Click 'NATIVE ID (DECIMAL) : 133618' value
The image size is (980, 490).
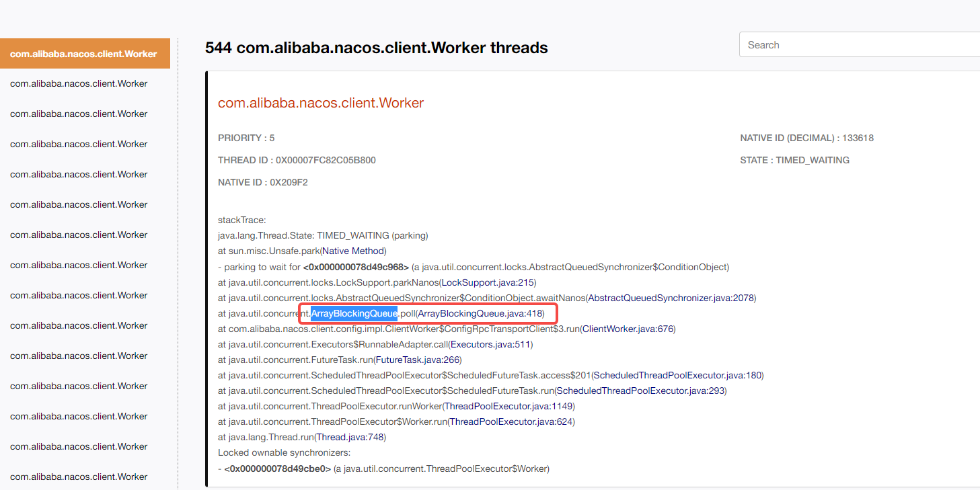point(806,138)
